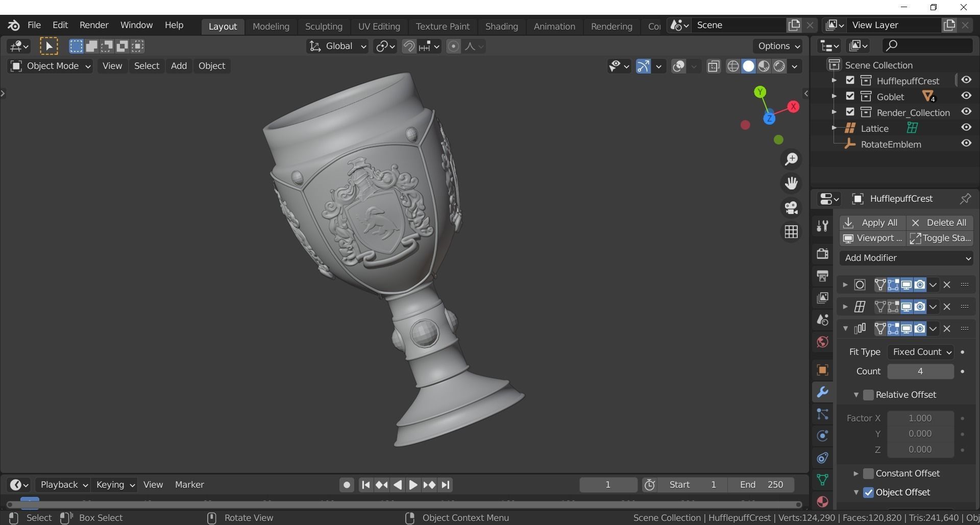Image resolution: width=980 pixels, height=525 pixels.
Task: Click the Array Count value field
Action: coord(920,371)
